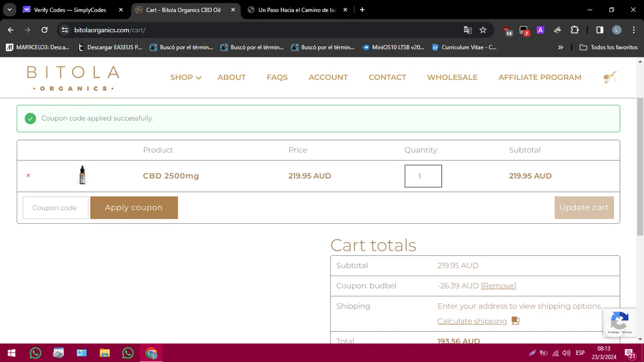The height and width of the screenshot is (362, 644).
Task: Open the FAQS page
Action: point(277,77)
